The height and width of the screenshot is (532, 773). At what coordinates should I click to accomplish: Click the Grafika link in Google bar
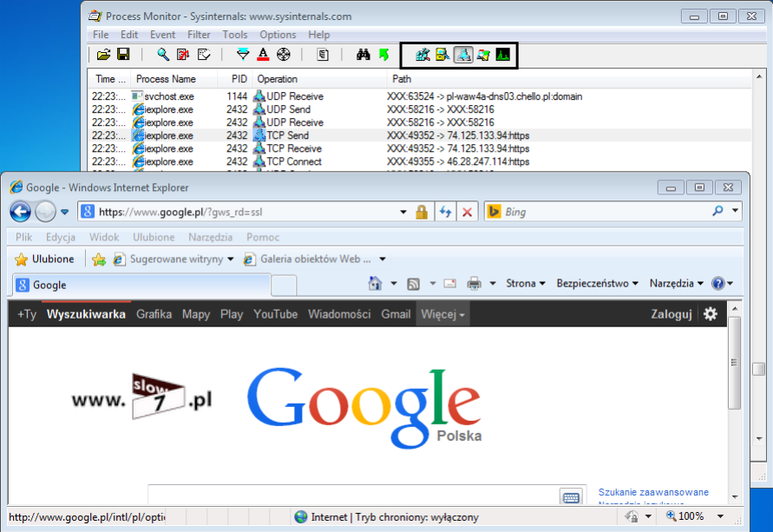154,314
